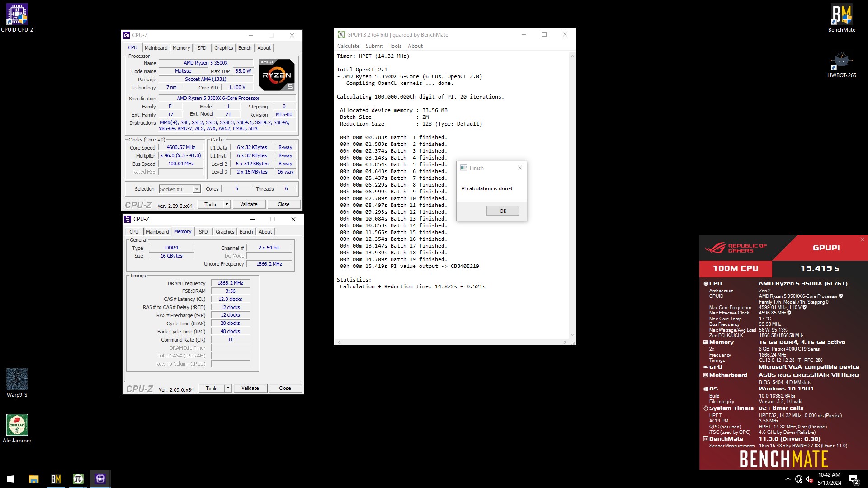Select the CPU-Z taskbar icon
Image resolution: width=868 pixels, height=488 pixels.
pyautogui.click(x=100, y=479)
